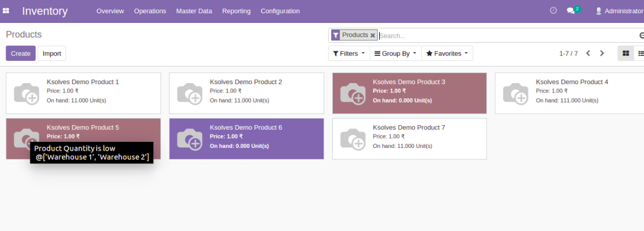Focus the Search input field
The height and width of the screenshot is (231, 644).
507,36
